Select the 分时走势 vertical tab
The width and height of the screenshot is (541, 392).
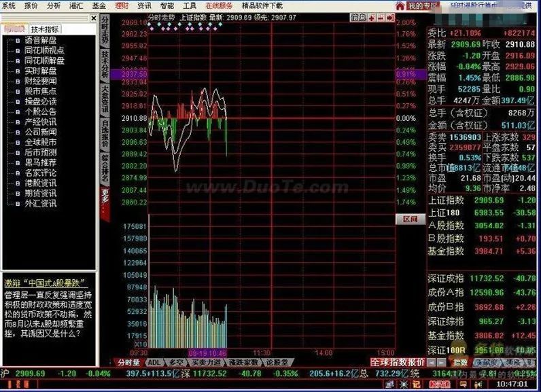(105, 31)
